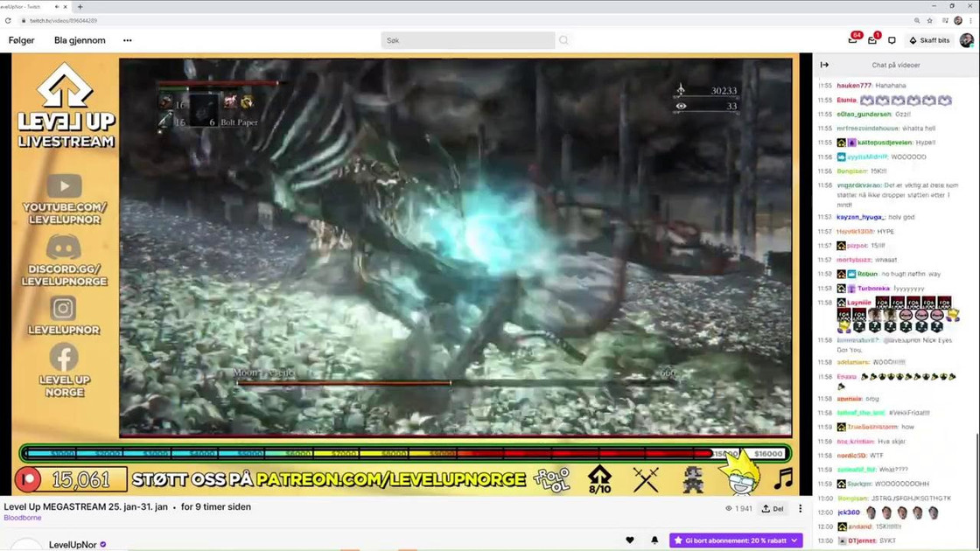Open the user profile avatar menu
This screenshot has width=980, height=551.
[x=966, y=40]
